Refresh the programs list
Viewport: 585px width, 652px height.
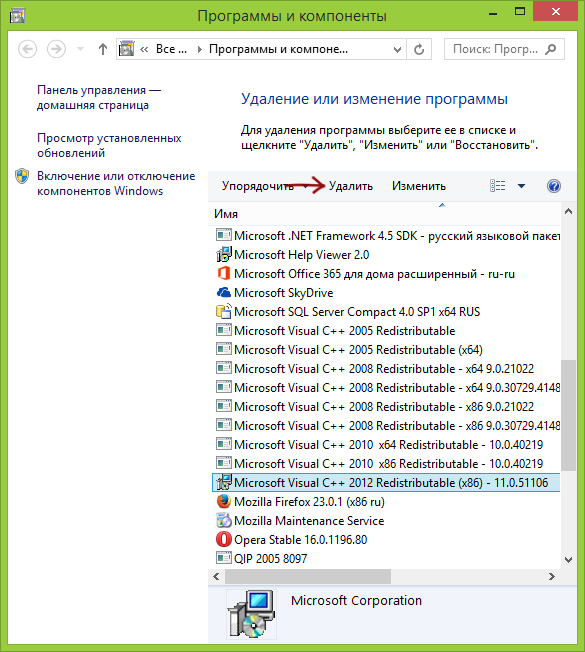[419, 49]
